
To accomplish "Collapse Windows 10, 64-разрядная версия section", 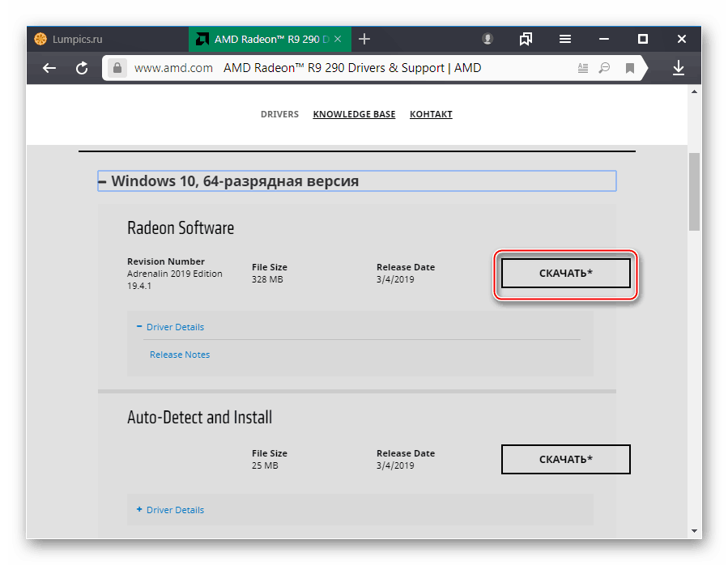I will [x=356, y=181].
